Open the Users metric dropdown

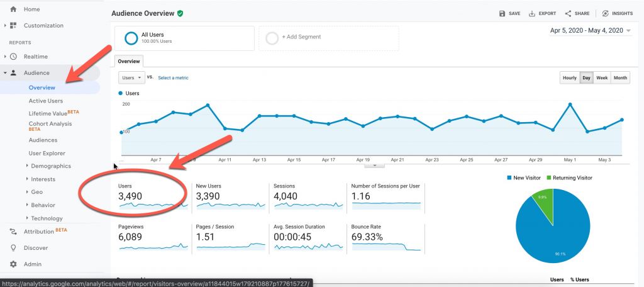tap(131, 77)
